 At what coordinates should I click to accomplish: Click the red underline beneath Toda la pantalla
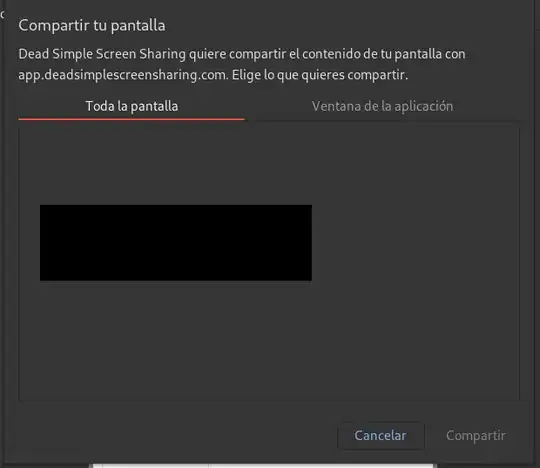pos(131,119)
